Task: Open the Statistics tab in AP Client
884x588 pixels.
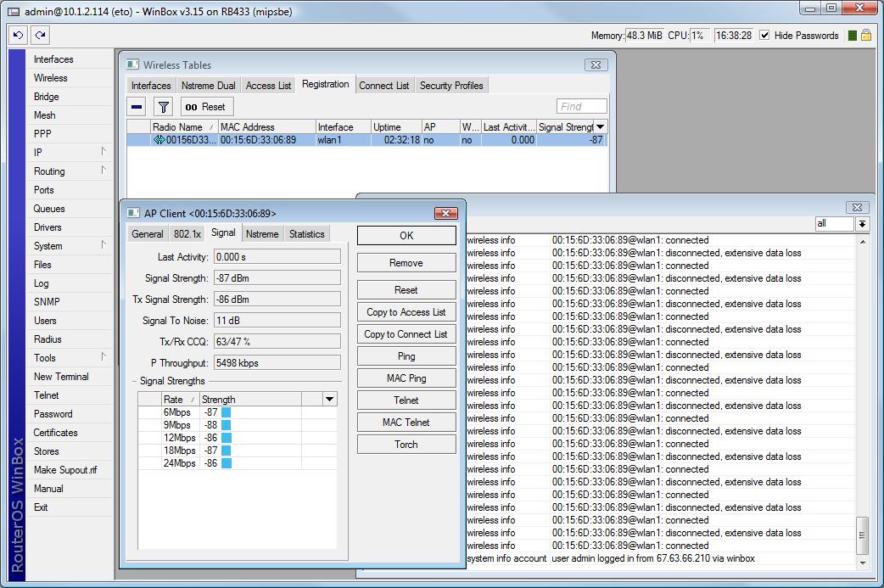Action: coord(306,234)
